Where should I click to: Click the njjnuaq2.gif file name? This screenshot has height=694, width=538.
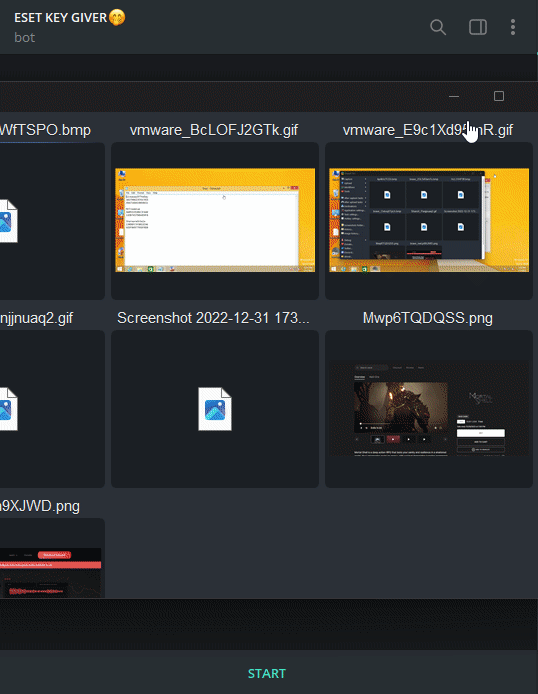click(x=36, y=318)
